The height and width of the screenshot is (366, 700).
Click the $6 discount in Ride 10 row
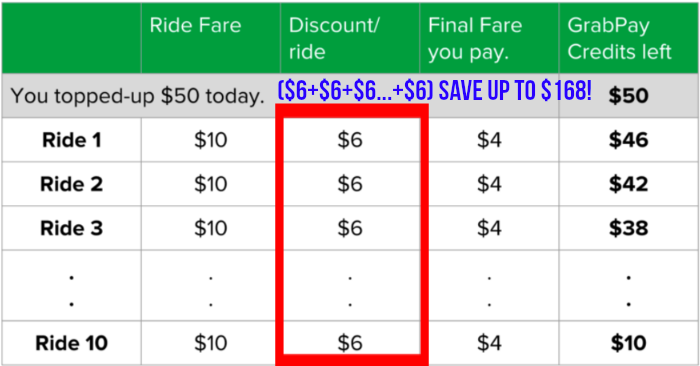click(x=350, y=343)
